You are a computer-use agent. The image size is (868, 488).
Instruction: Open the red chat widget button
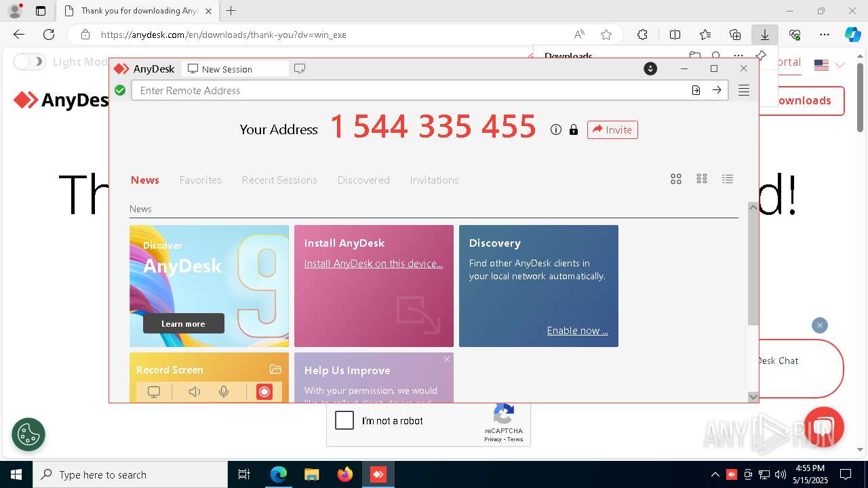(x=823, y=426)
